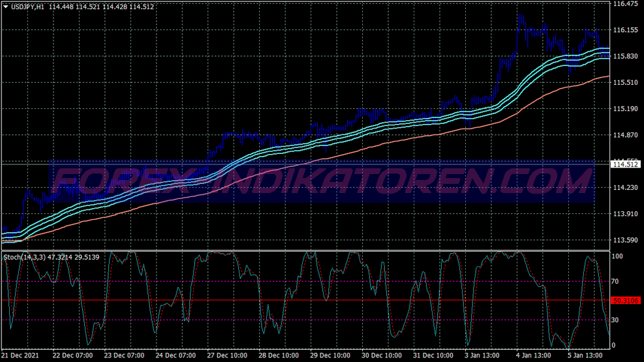
Task: Click the stochastic scale level 0
Action: click(613, 346)
